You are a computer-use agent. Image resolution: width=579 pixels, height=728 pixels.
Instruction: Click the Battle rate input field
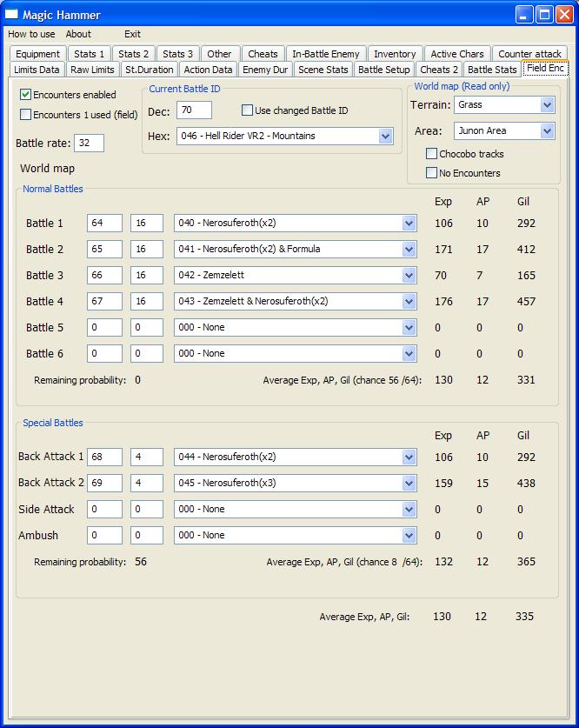coord(89,143)
